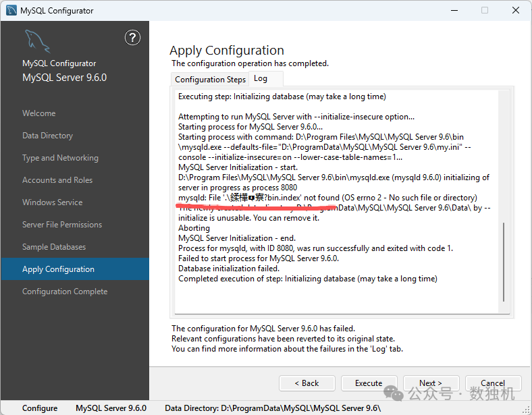Image resolution: width=532 pixels, height=415 pixels.
Task: Click the window resize grip in status bar
Action: pos(527,410)
